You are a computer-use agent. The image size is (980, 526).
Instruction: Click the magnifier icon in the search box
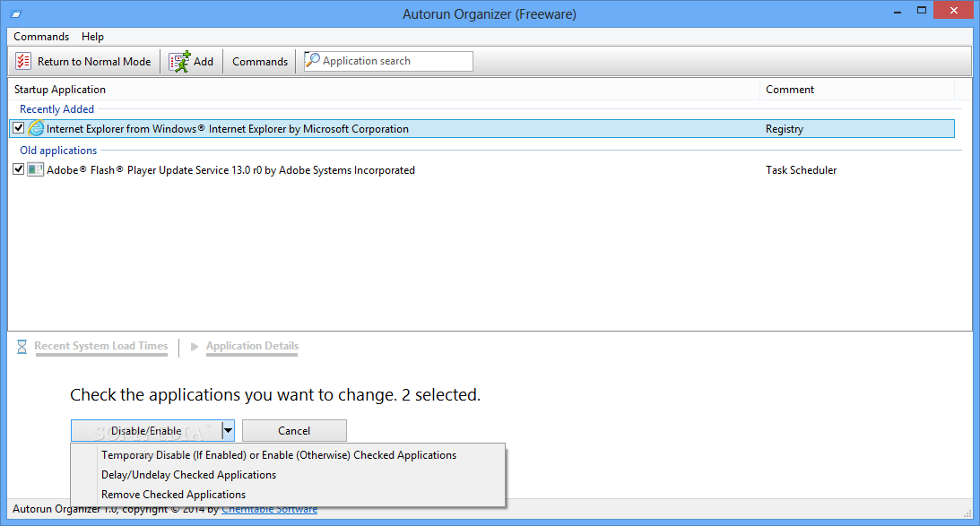(x=313, y=60)
